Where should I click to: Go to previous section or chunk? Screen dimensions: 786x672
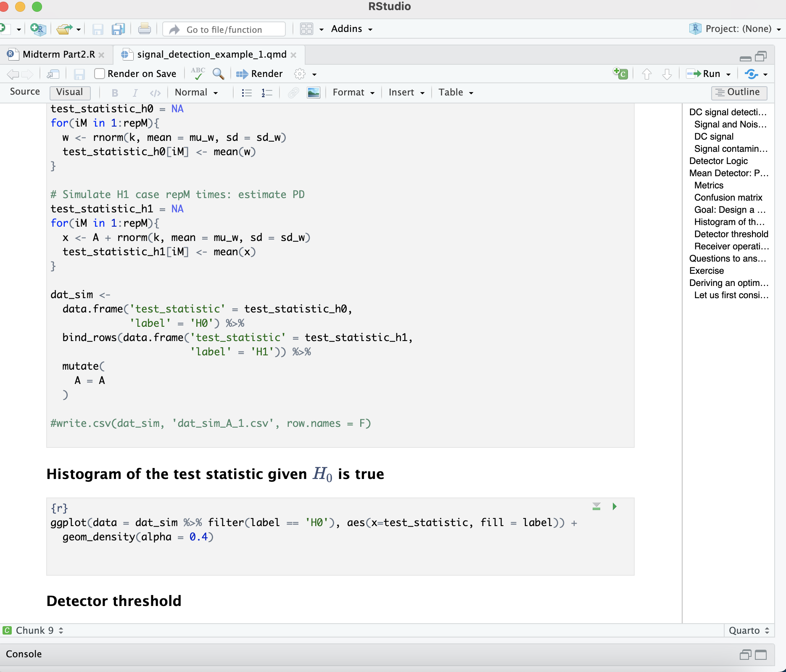coord(647,74)
